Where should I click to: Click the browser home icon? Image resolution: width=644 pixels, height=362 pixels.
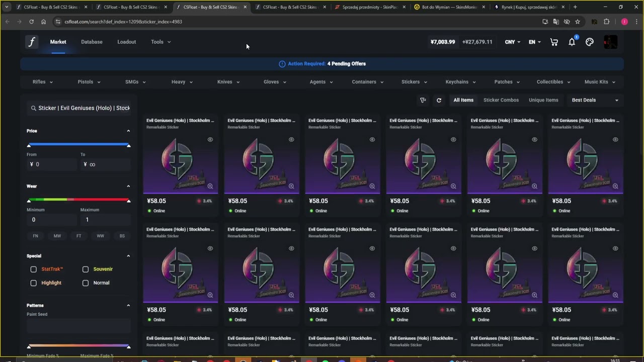tap(43, 22)
